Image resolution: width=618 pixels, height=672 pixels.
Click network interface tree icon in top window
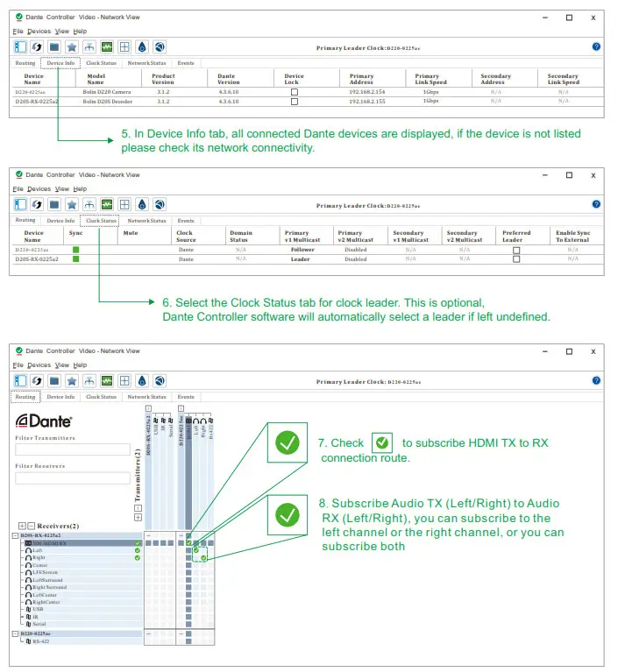[x=89, y=46]
